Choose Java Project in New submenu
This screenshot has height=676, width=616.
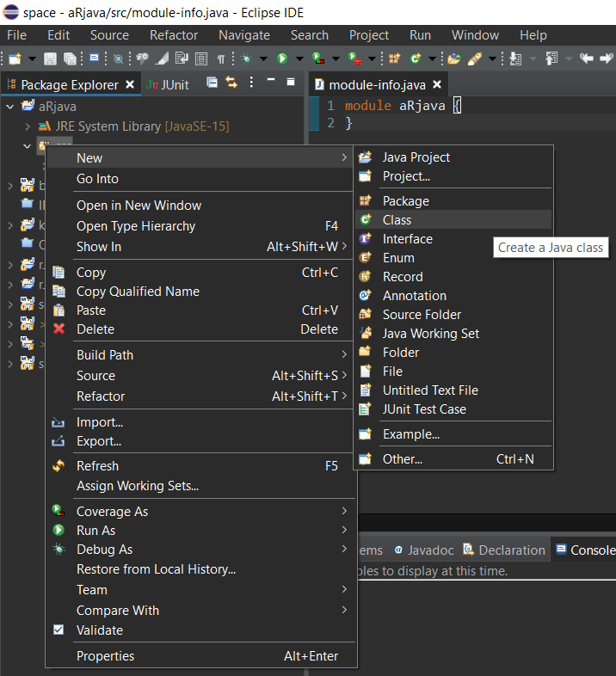click(453, 157)
